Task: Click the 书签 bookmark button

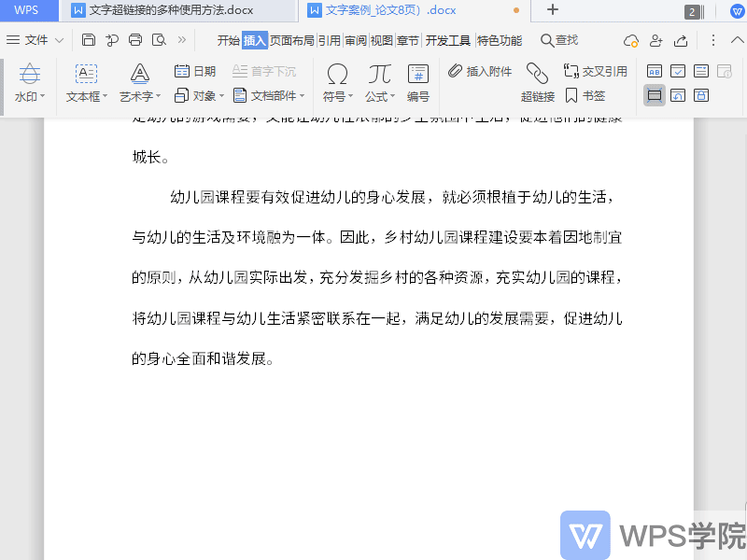Action: pos(585,96)
